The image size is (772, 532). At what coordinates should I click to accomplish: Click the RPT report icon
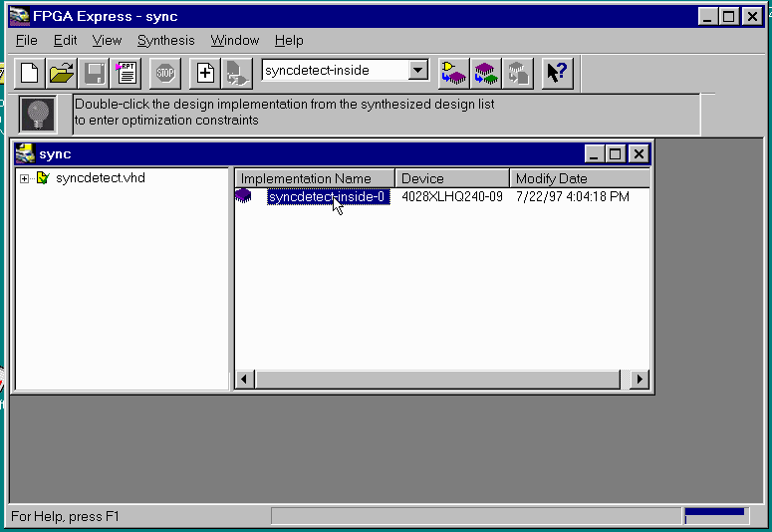coord(127,73)
